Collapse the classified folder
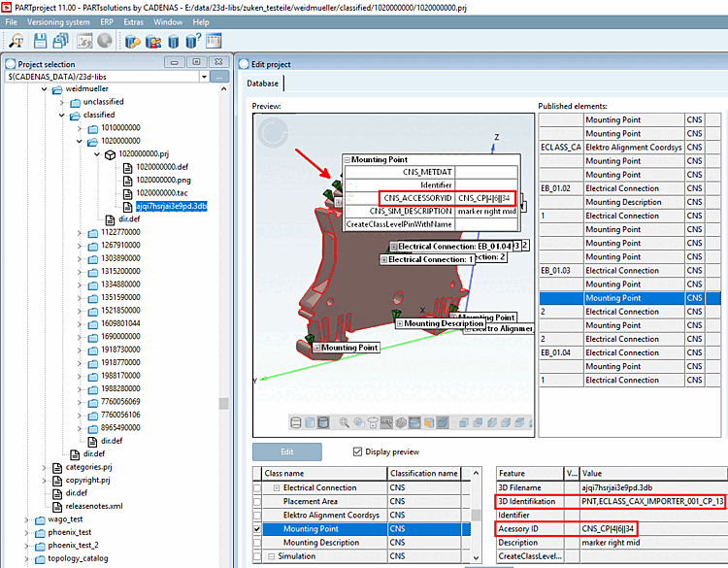 tap(62, 115)
